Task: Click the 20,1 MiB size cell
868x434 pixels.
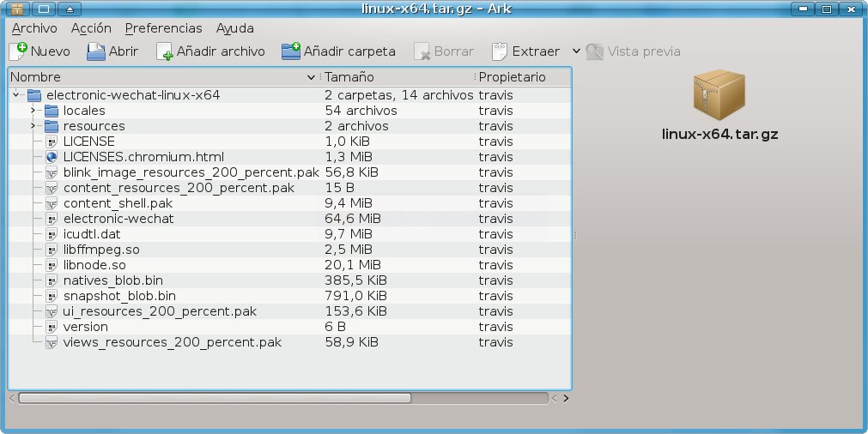Action: pyautogui.click(x=353, y=265)
